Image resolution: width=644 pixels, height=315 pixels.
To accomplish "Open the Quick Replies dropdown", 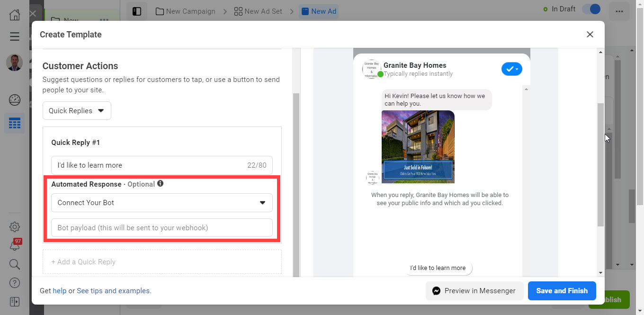I will pyautogui.click(x=77, y=110).
